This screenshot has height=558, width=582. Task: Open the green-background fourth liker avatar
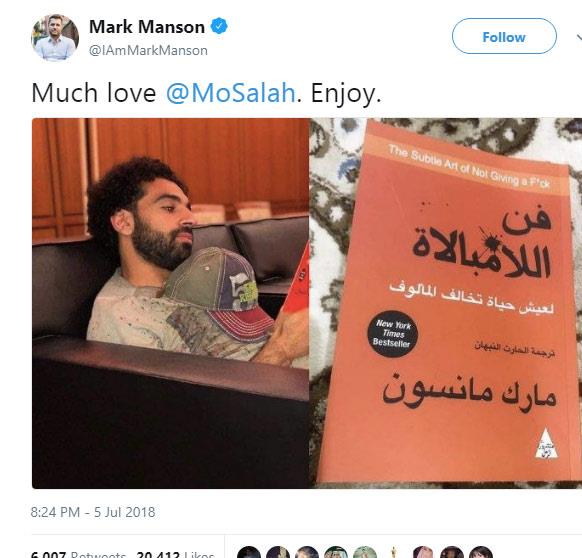336,552
